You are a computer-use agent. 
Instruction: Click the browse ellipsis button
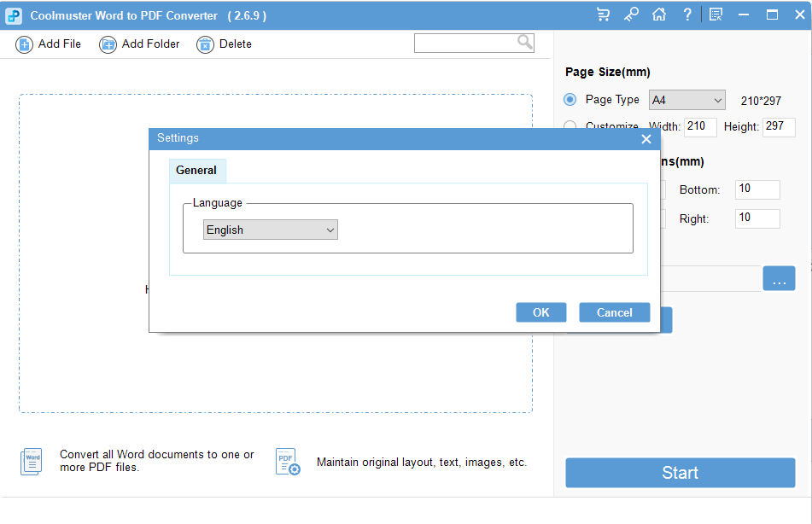779,278
